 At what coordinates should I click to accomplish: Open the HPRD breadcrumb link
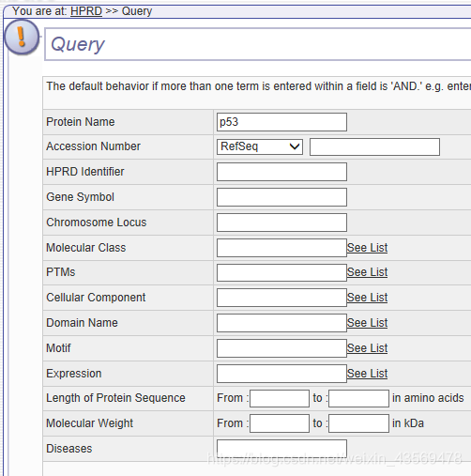(86, 11)
